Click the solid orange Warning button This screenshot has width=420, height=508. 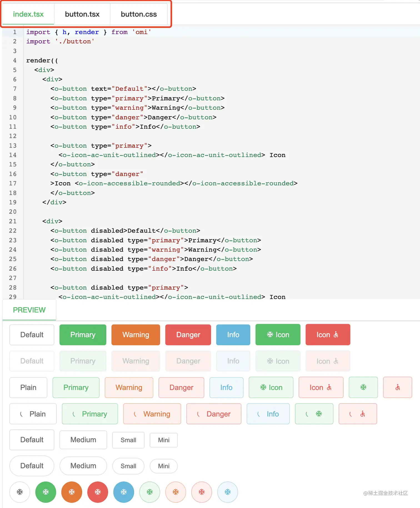(136, 335)
